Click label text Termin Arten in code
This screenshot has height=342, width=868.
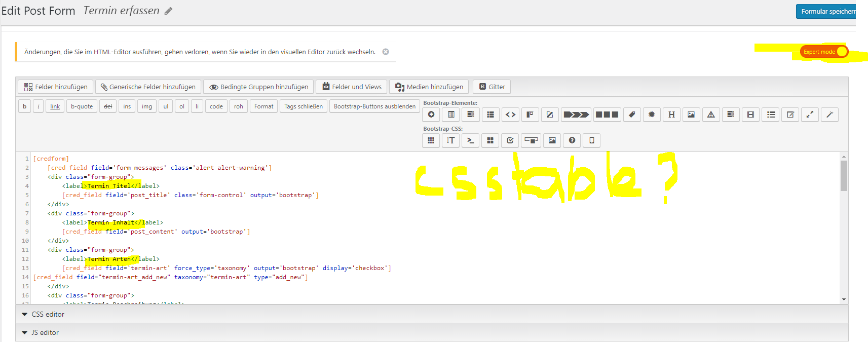[x=109, y=259]
